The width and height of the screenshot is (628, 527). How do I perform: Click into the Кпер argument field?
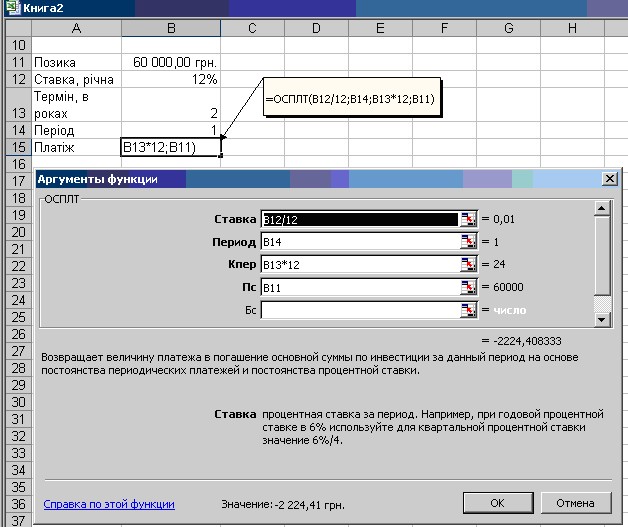pyautogui.click(x=360, y=265)
